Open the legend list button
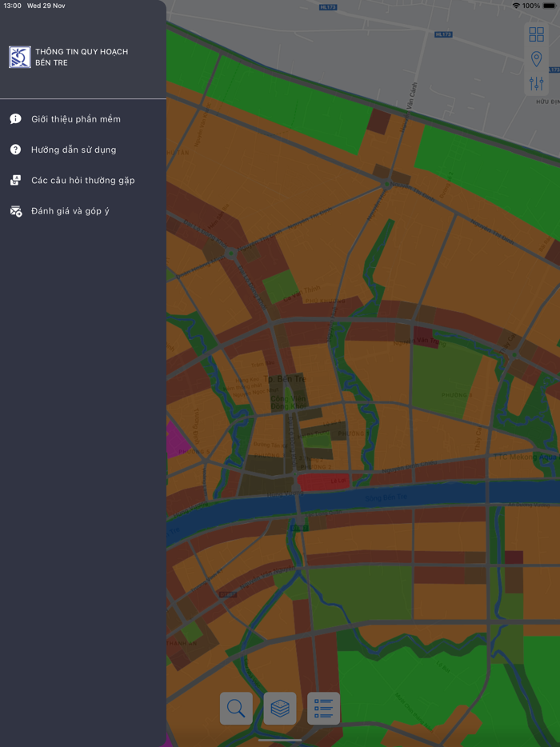Viewport: 560px width, 747px height. [324, 709]
